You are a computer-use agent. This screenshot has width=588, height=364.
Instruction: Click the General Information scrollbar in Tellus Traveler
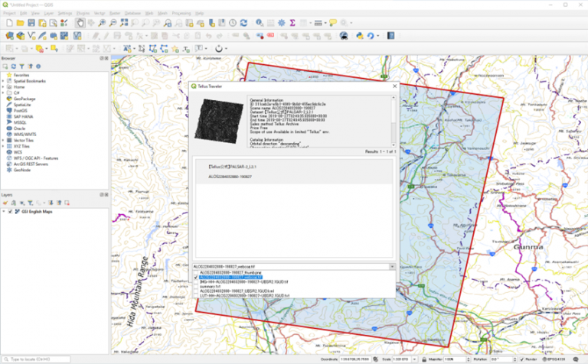pyautogui.click(x=394, y=122)
